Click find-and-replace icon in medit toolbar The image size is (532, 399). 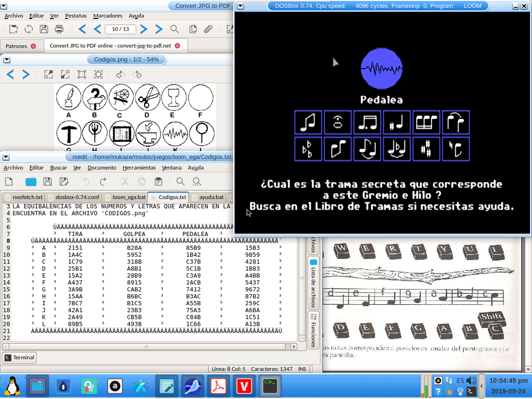pos(197,182)
